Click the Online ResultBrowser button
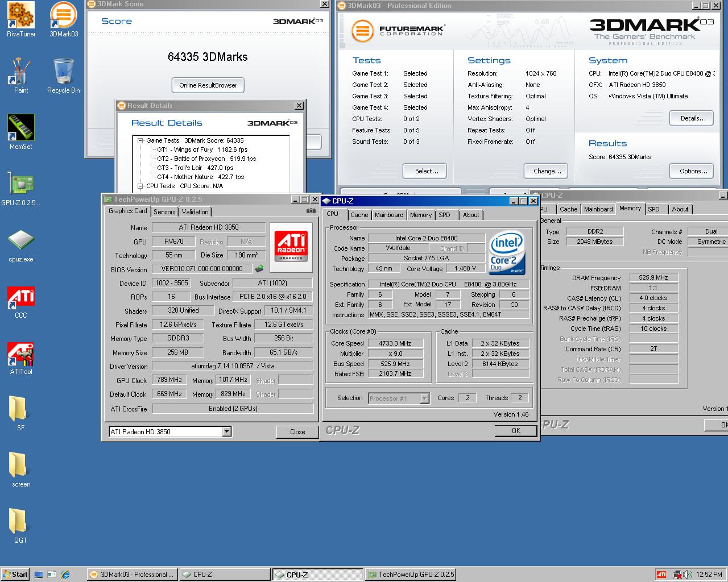The image size is (728, 582). 208,85
